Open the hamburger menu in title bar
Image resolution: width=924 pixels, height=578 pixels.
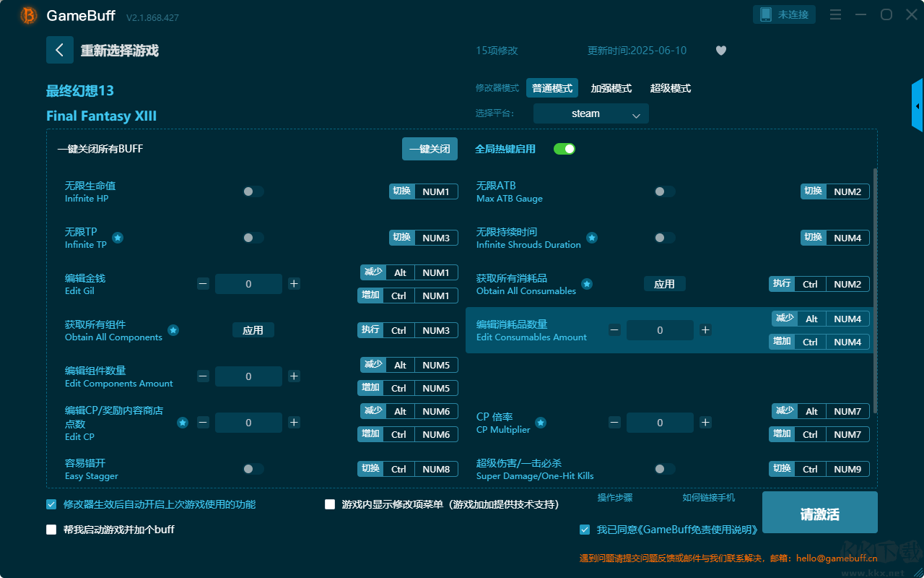pos(835,15)
